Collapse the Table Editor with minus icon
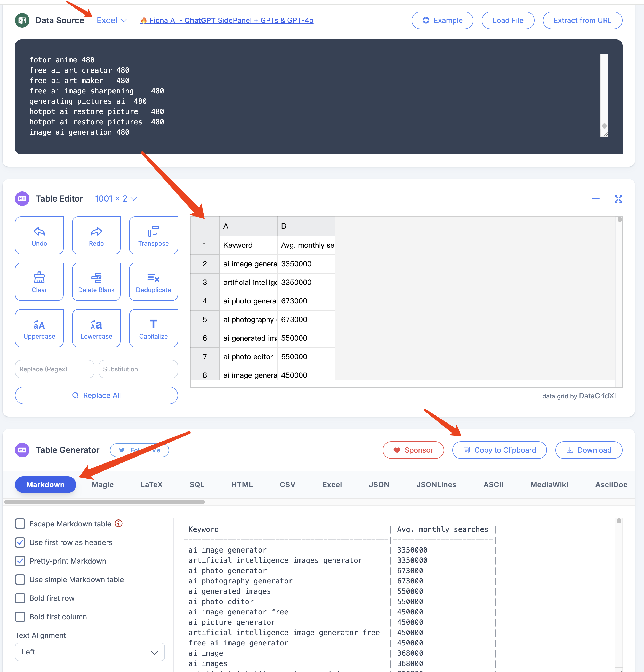This screenshot has width=644, height=672. [x=596, y=199]
